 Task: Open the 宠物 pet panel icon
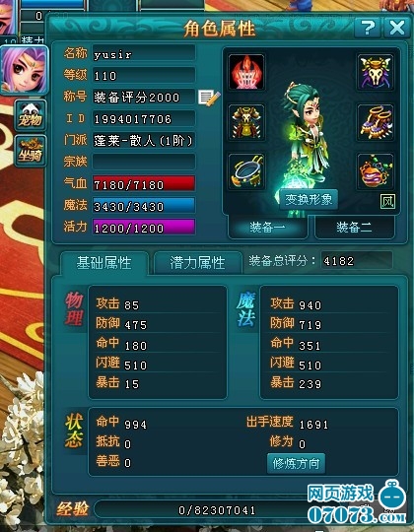coord(30,115)
